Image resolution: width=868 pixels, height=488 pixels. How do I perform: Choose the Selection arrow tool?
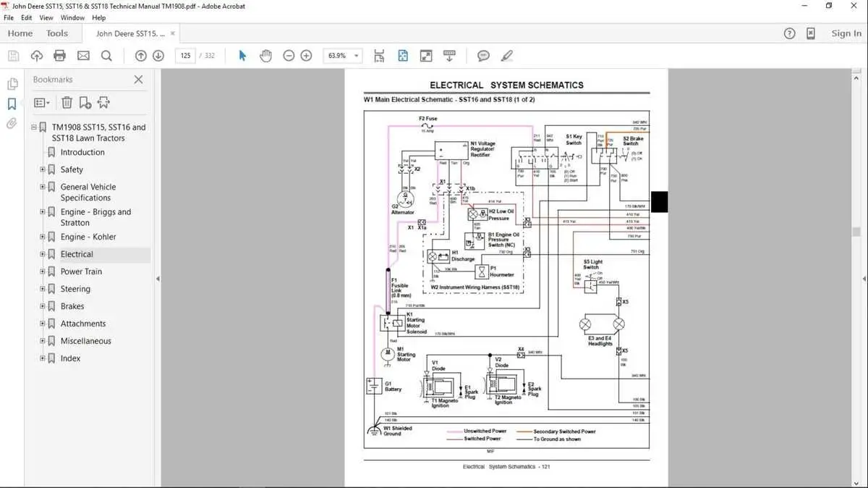(242, 56)
